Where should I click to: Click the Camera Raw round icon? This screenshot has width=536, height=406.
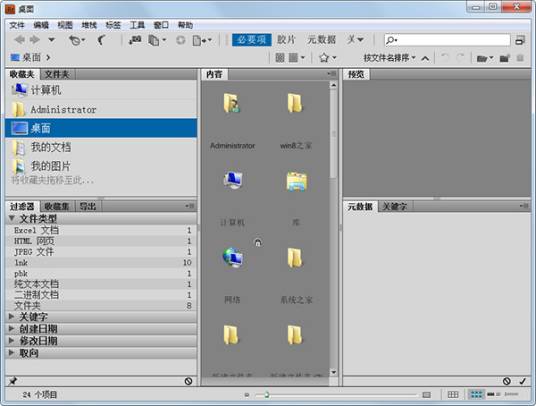pos(180,40)
